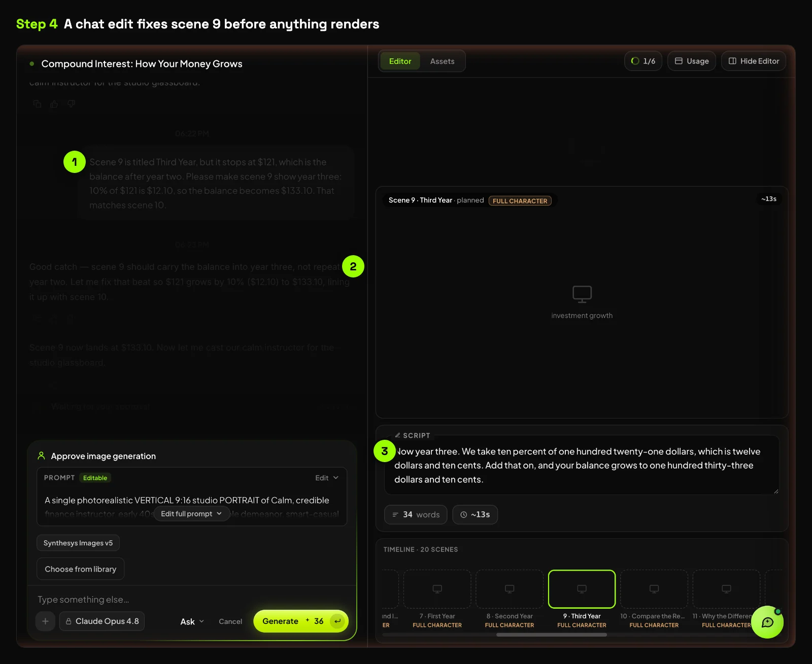Screen dimensions: 812x664
Task: Switch to the Assets tab
Action: tap(442, 61)
